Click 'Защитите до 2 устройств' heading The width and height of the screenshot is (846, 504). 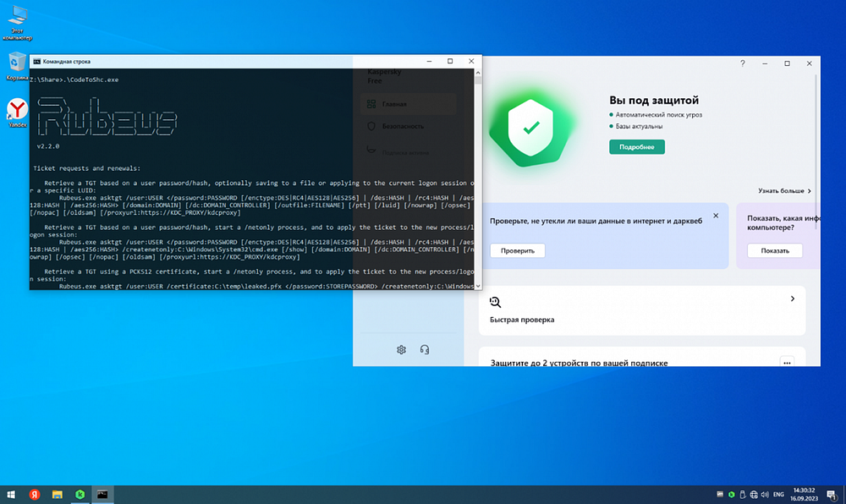(x=579, y=363)
